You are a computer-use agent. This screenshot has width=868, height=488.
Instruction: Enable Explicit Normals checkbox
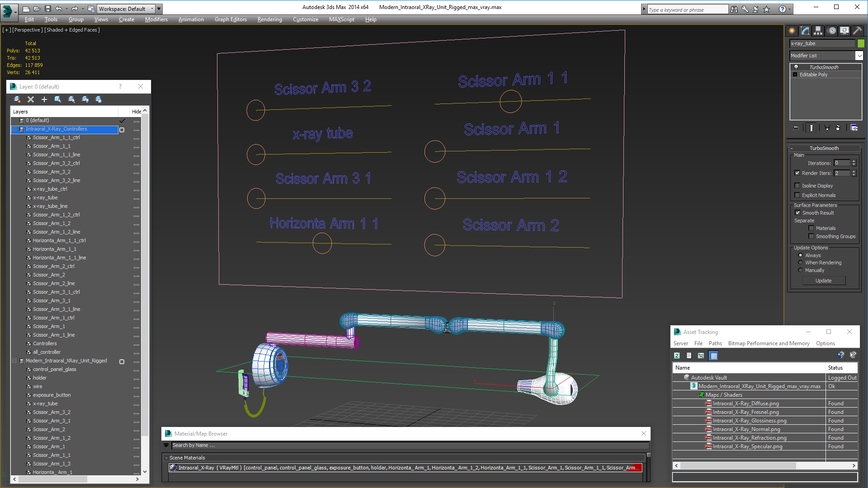pos(797,195)
